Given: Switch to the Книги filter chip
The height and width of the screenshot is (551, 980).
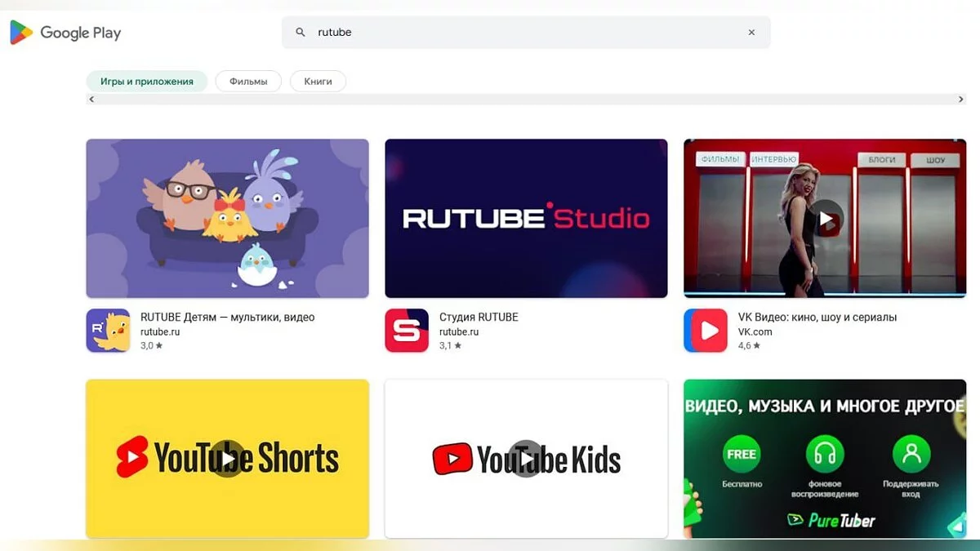Looking at the screenshot, I should coord(318,82).
